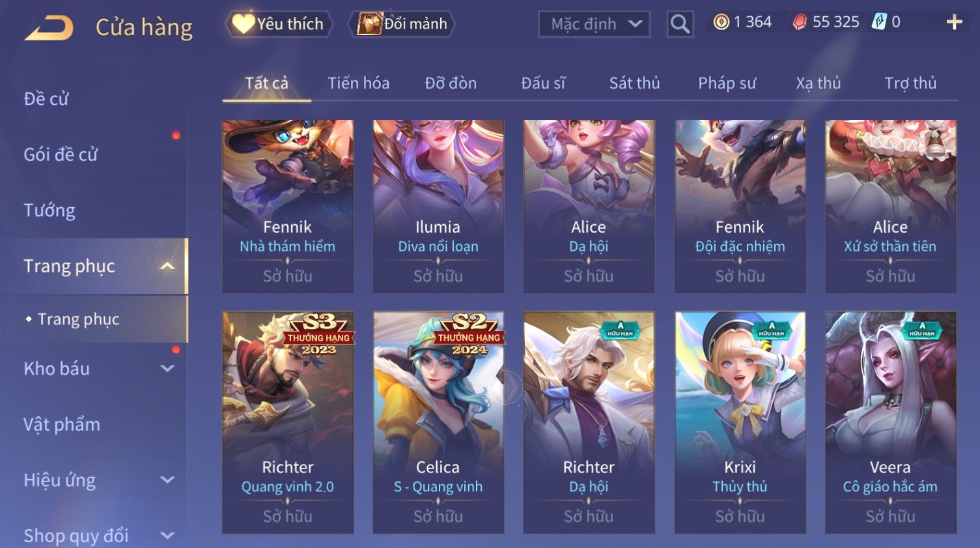Open Yêu thích heart favorites
980x548 pixels.
click(279, 24)
